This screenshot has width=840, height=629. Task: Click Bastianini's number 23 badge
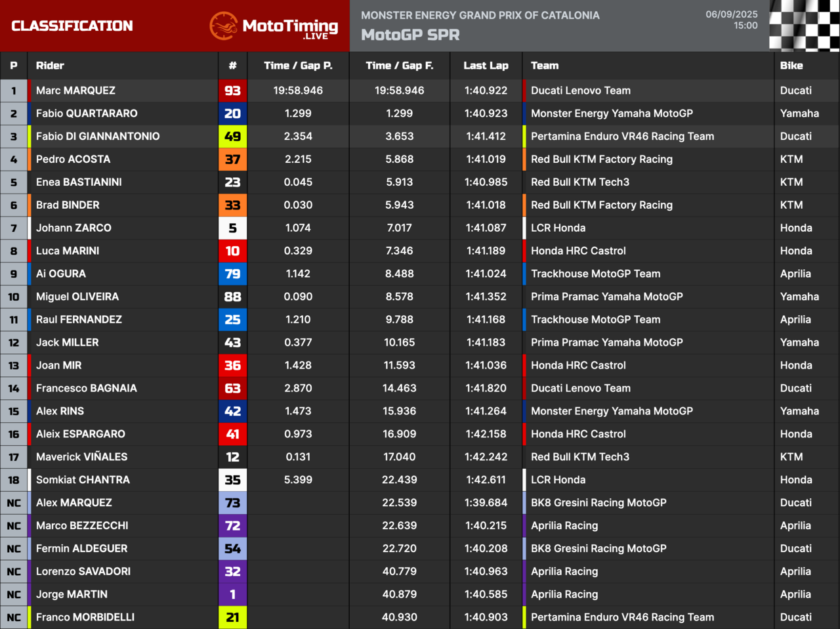233,183
